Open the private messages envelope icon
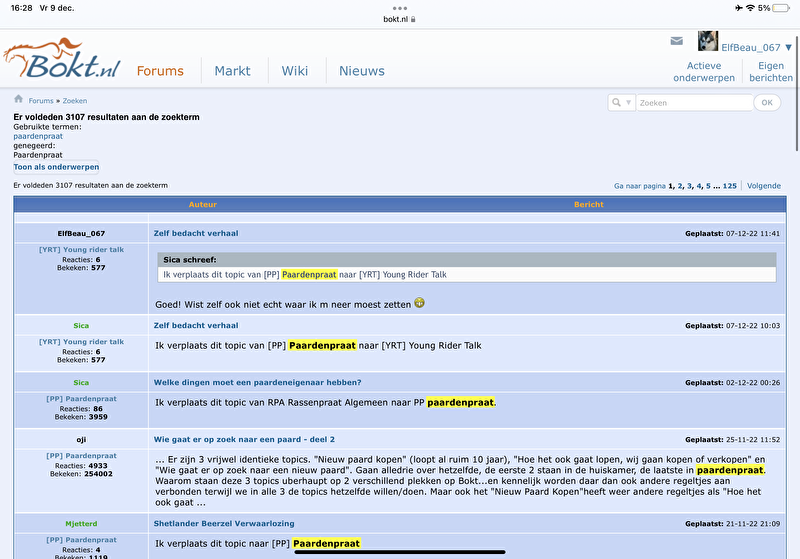Viewport: 800px width, 559px height. coord(677,41)
